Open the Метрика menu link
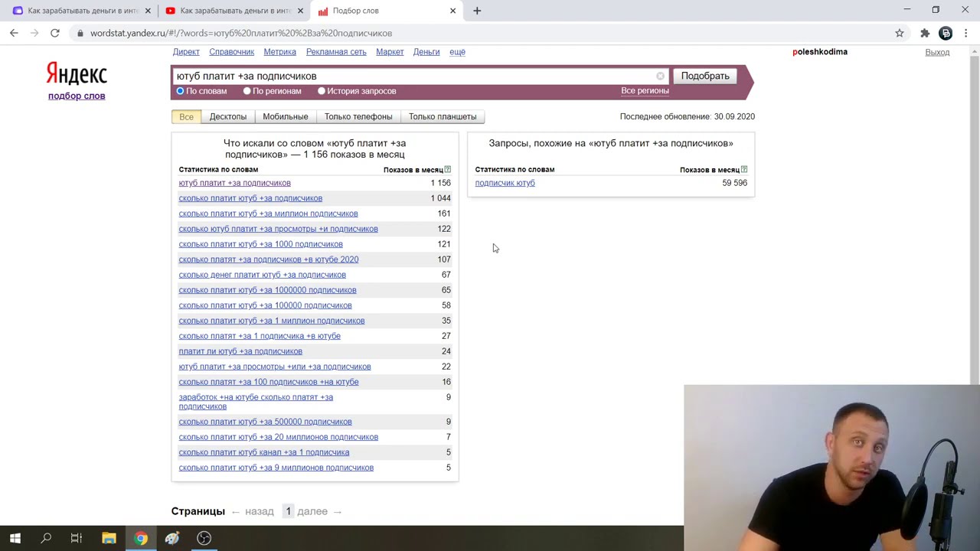Viewport: 980px width, 551px height. click(x=279, y=52)
